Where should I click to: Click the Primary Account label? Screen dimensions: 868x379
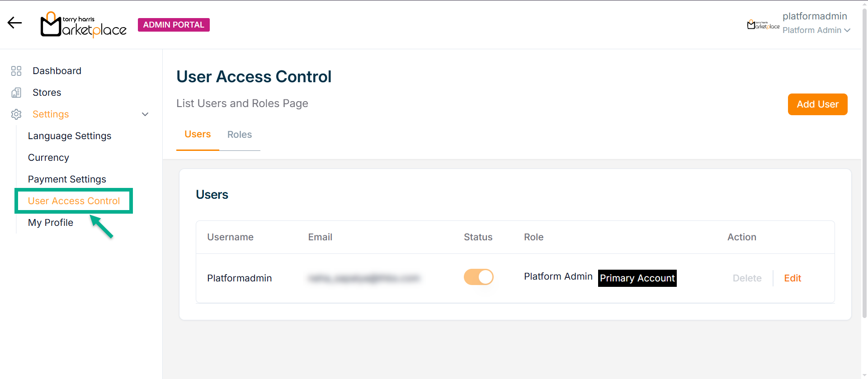click(x=637, y=278)
